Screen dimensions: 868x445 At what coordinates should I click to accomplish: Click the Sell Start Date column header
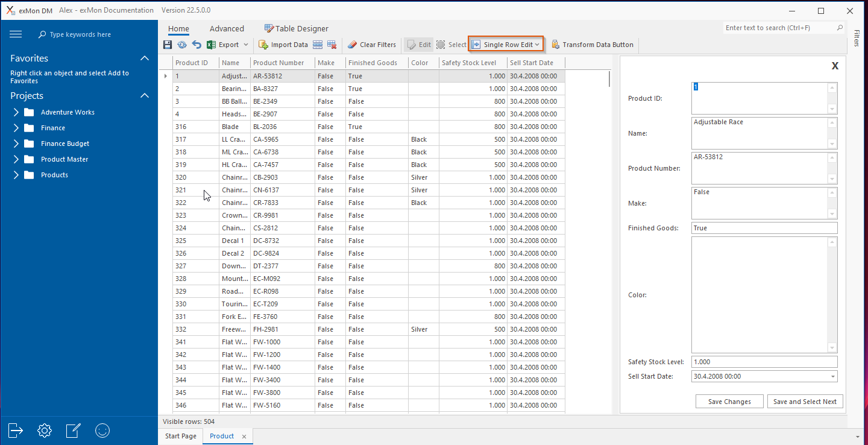point(536,63)
